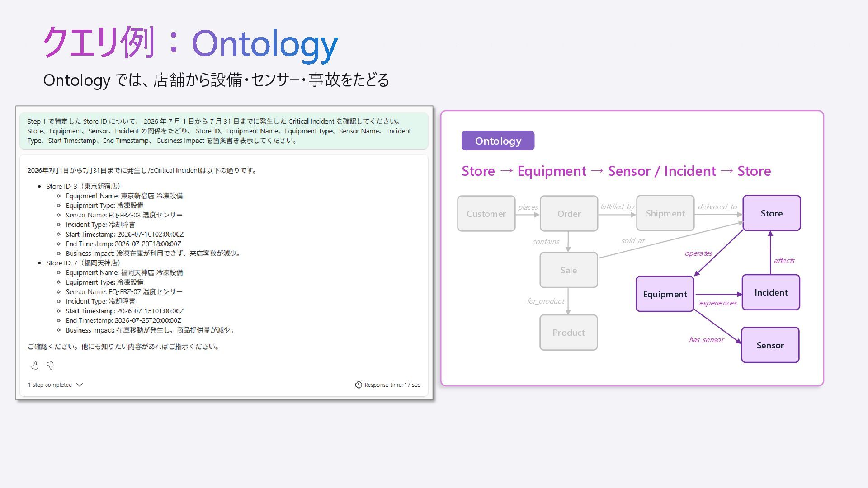
Task: Click the greyed Order node
Action: tap(569, 214)
